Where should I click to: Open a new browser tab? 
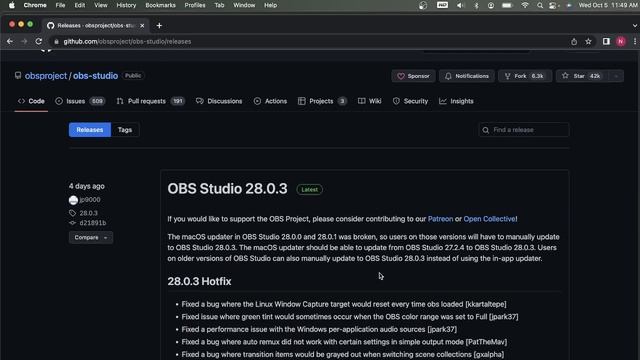point(159,25)
